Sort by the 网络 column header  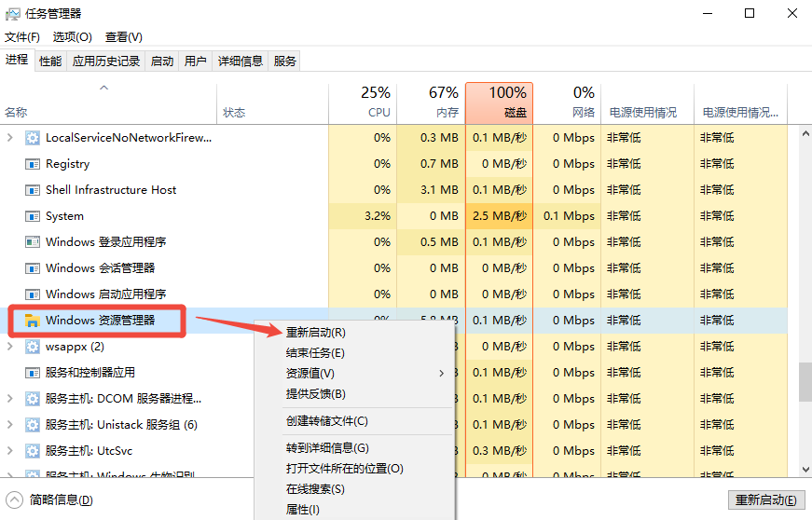click(x=567, y=103)
